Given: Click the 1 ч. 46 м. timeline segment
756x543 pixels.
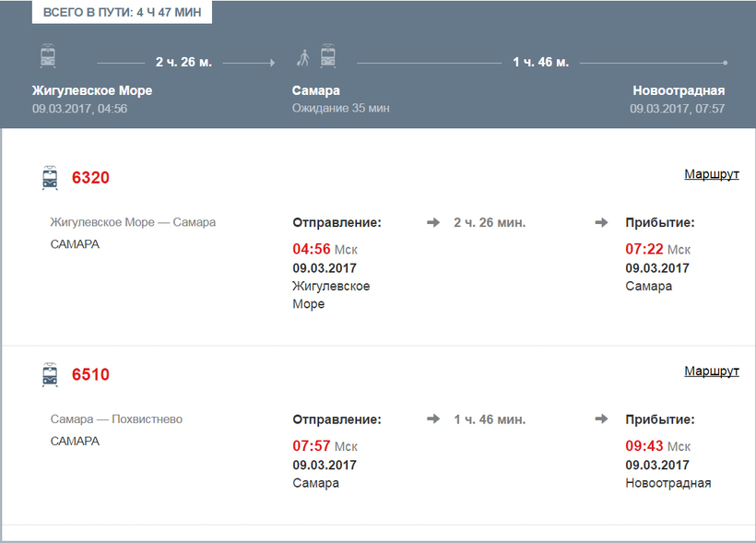Looking at the screenshot, I should click(x=541, y=62).
